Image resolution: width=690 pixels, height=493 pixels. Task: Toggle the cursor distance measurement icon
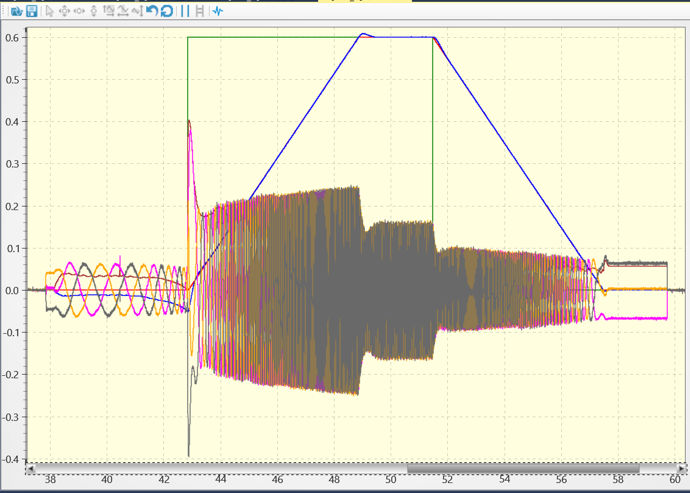pos(200,11)
